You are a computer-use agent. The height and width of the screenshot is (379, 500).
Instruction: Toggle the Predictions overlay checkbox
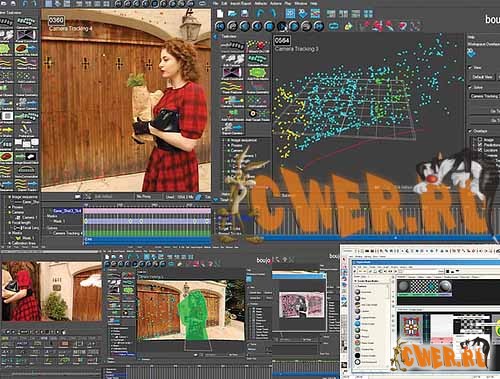(x=480, y=145)
